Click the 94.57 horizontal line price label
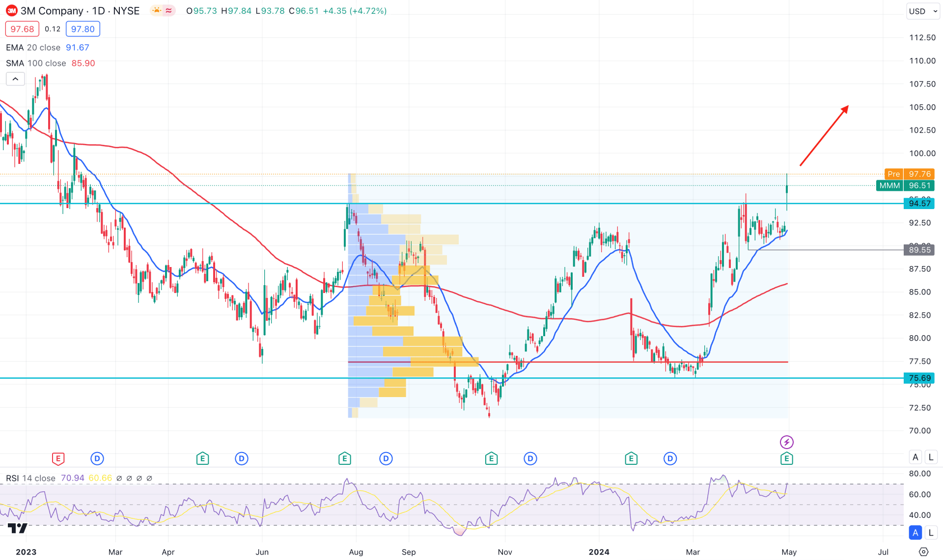Viewport: 943px width, 560px height. point(919,203)
